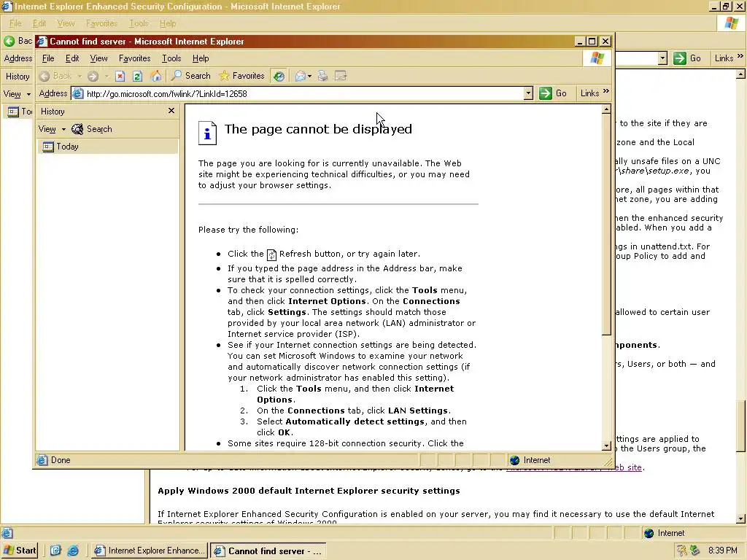Screen dimensions: 747x560
Task: Click the page scrollbar down arrow in front window
Action: (606, 446)
